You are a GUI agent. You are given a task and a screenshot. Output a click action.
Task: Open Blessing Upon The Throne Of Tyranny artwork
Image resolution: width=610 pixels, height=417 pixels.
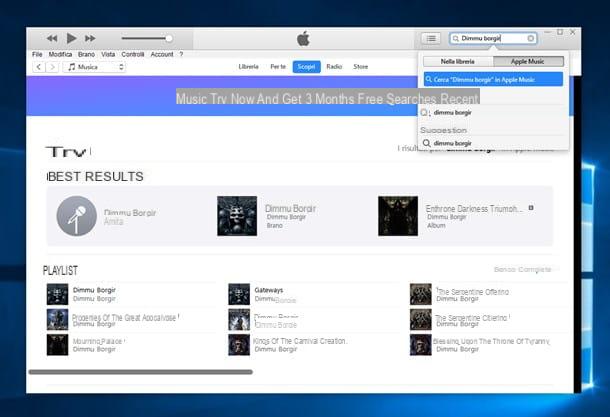pos(421,345)
